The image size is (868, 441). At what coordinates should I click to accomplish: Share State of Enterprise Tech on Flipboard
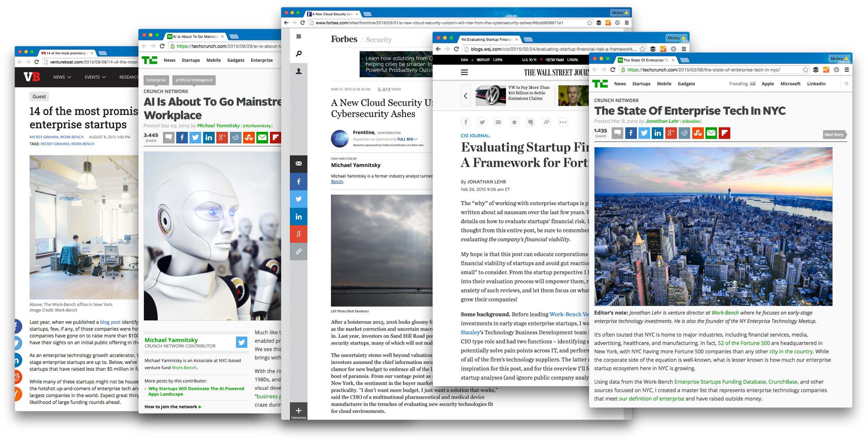pos(724,133)
